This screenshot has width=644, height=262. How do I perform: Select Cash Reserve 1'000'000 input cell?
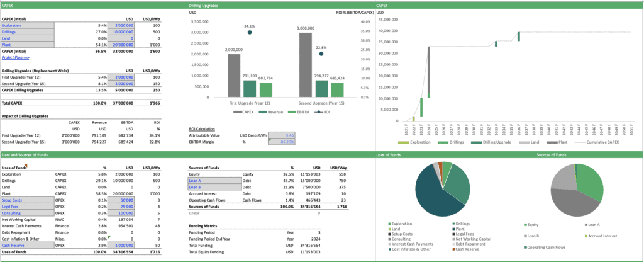tap(121, 245)
